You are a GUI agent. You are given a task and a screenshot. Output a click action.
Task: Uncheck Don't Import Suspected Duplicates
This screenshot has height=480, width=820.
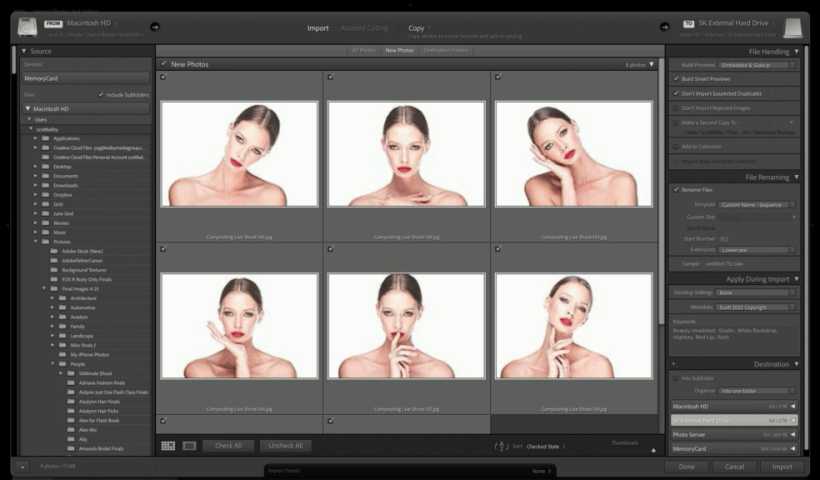click(676, 93)
